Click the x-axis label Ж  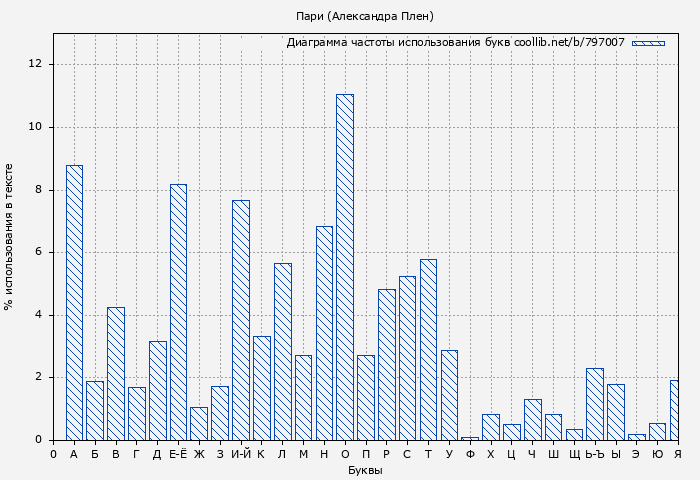(x=199, y=454)
